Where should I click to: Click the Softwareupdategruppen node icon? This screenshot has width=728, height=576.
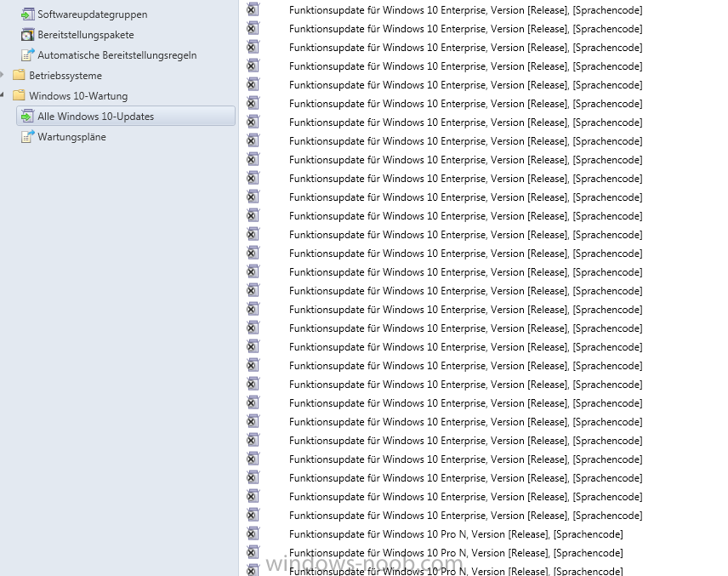pos(28,14)
